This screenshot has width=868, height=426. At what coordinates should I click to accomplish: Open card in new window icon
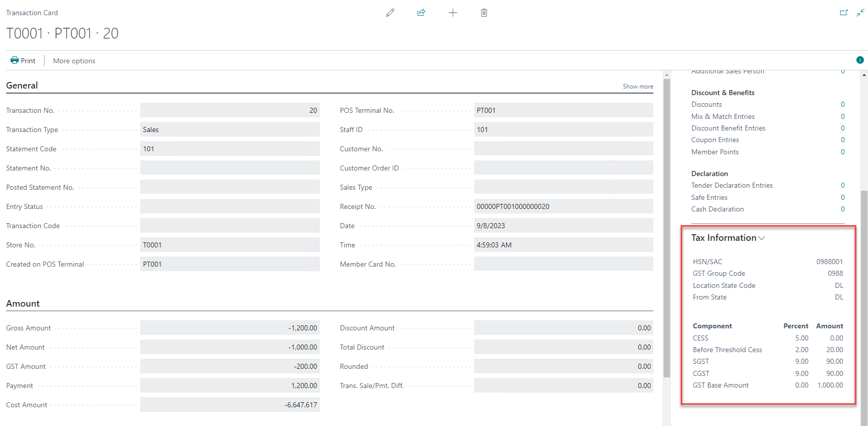click(x=844, y=13)
